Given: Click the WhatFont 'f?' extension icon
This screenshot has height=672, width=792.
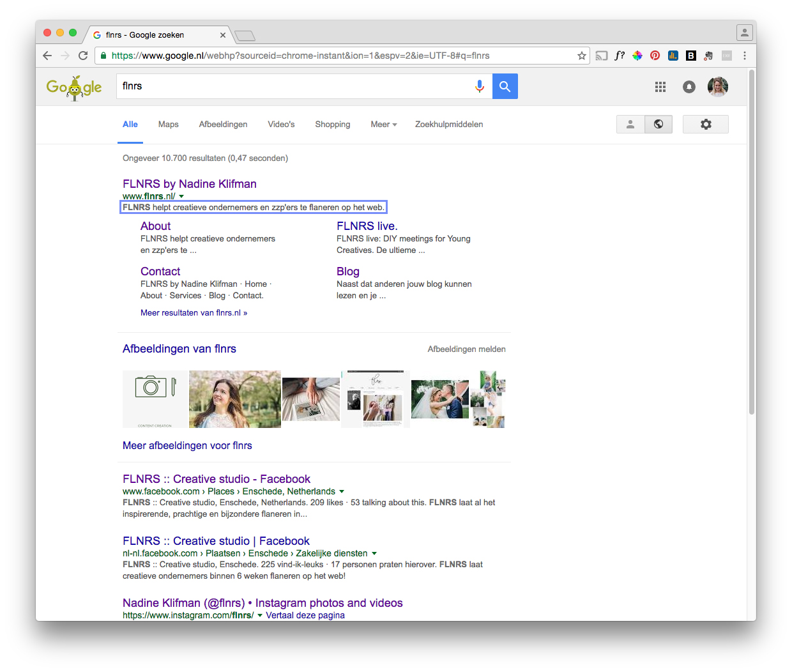Looking at the screenshot, I should click(x=620, y=56).
